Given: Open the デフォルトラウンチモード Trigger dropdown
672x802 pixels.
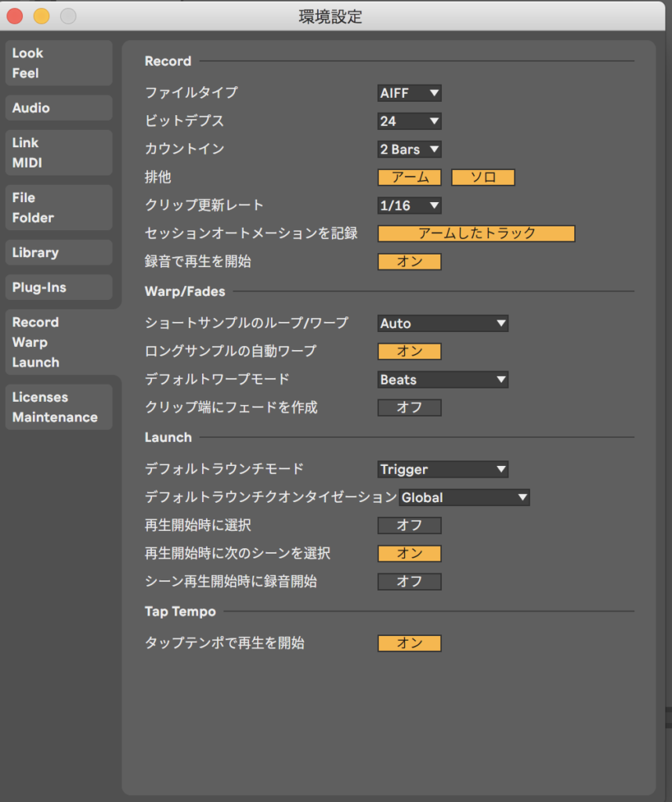Looking at the screenshot, I should click(443, 470).
